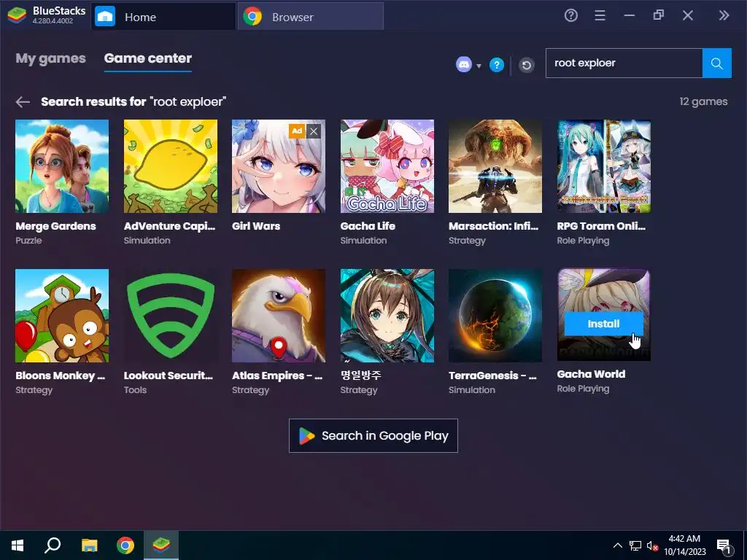
Task: Switch to the Home tab
Action: (163, 17)
